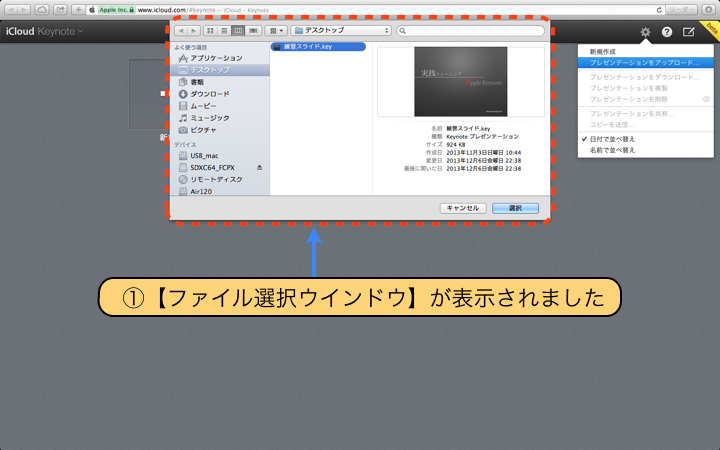Select ミュージック in the sidebar
The height and width of the screenshot is (450, 720).
(x=219, y=118)
